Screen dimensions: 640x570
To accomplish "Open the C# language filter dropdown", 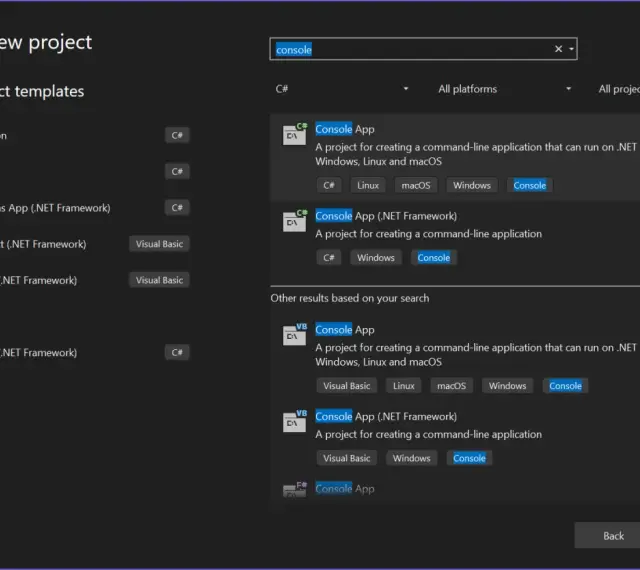I will [x=342, y=89].
